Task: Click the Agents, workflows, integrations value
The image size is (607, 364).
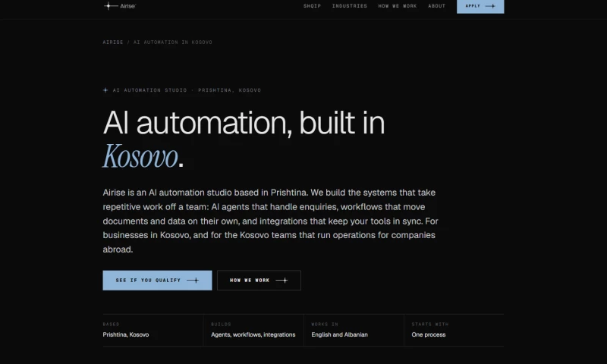Action: point(253,334)
